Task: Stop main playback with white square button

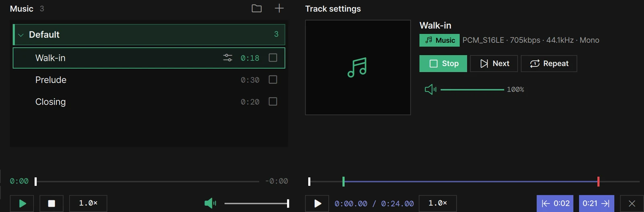Action: [x=52, y=204]
